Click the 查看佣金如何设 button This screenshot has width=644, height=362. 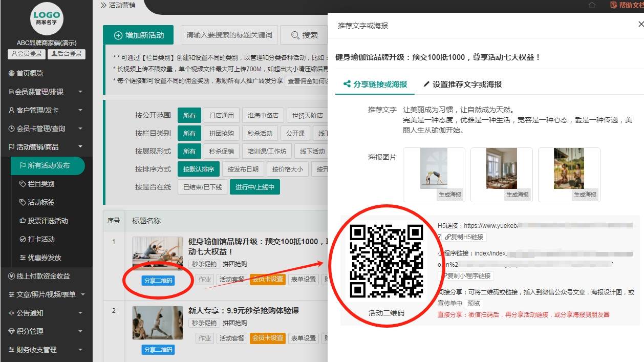306,81
